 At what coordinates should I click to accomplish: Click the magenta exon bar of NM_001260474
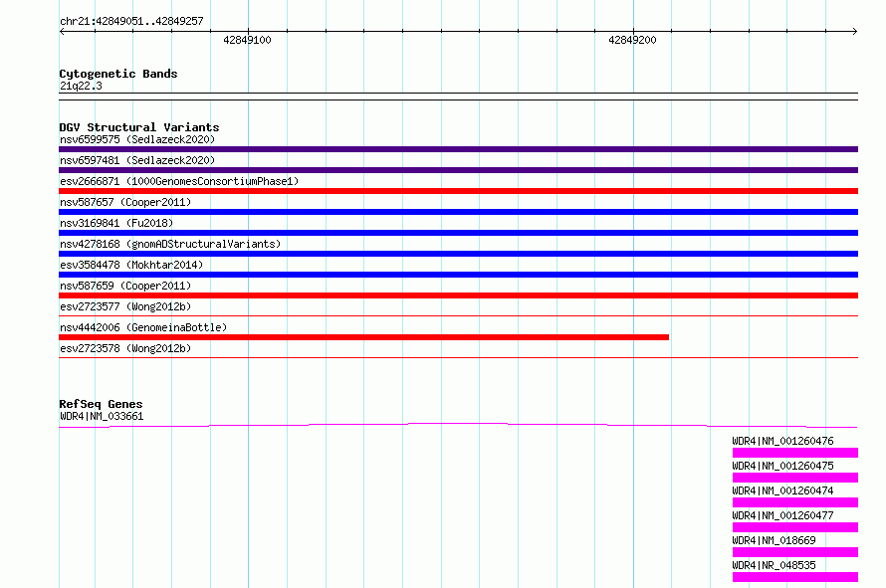[x=795, y=502]
